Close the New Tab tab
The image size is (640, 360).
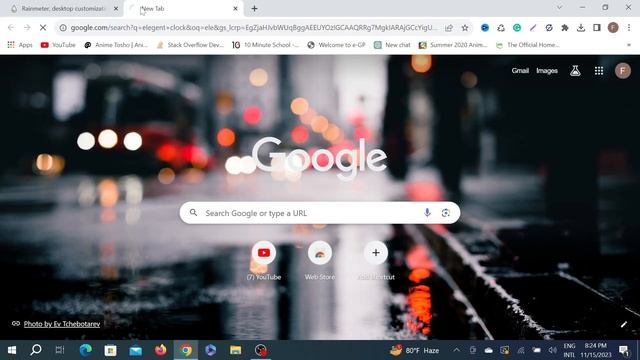click(x=235, y=9)
